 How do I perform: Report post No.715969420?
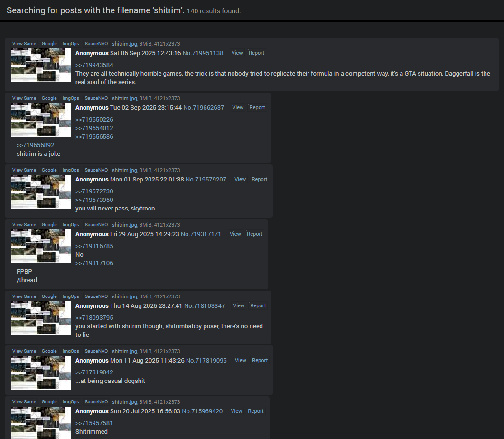pos(256,411)
